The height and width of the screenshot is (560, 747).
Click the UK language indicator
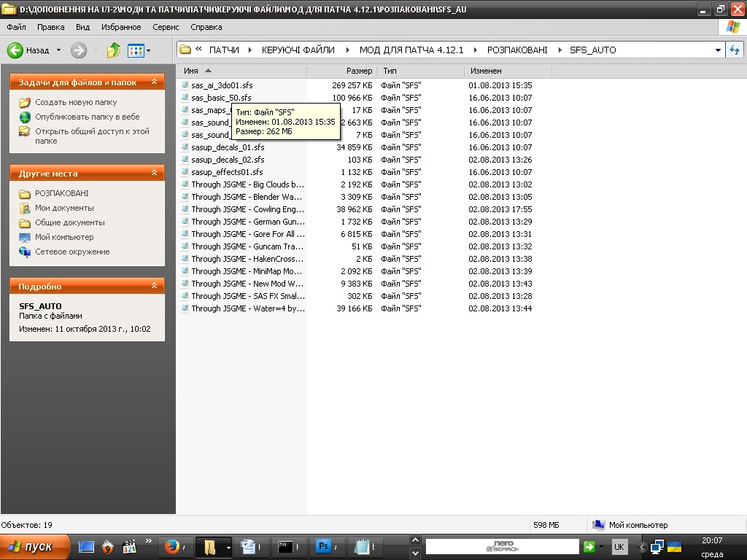pyautogui.click(x=619, y=547)
